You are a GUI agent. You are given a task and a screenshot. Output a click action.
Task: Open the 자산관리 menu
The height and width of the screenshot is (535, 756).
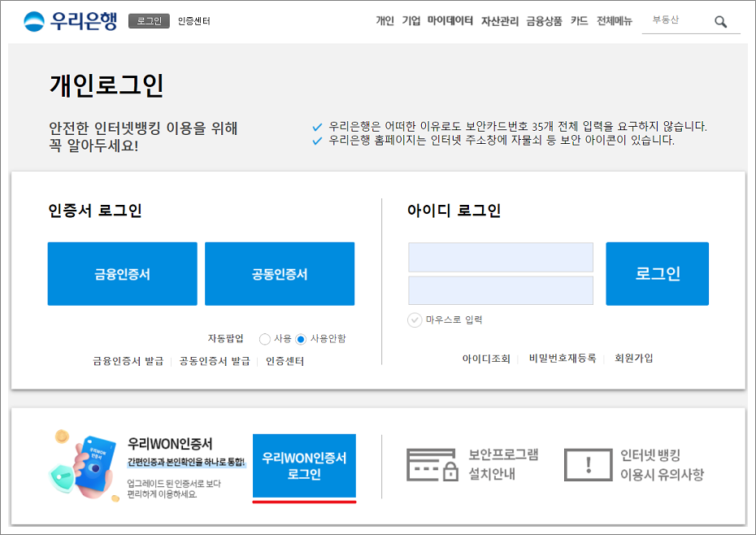499,21
